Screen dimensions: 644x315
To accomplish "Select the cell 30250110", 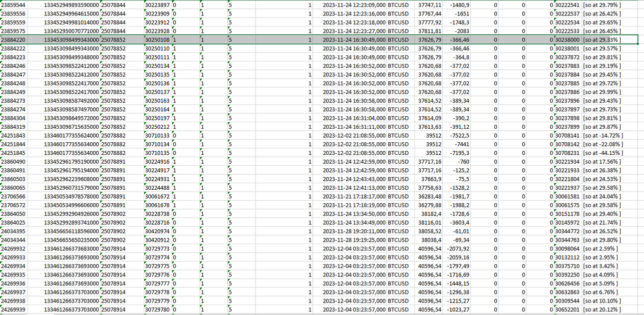I will pos(158,48).
